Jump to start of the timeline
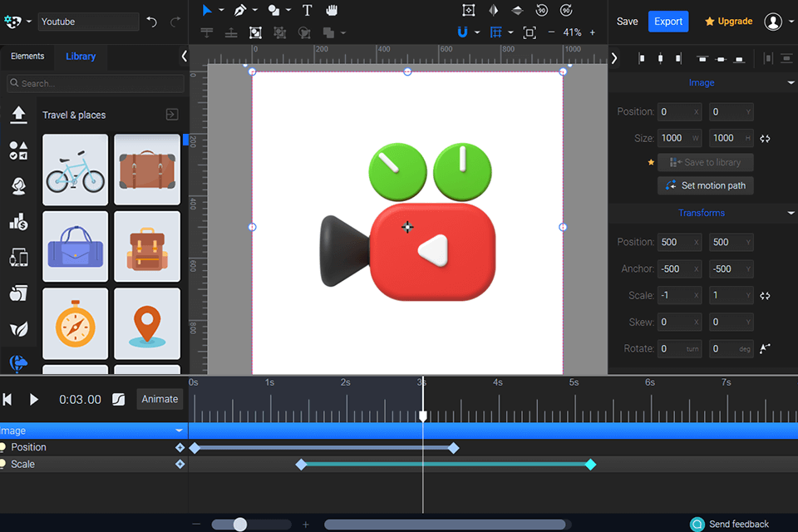The width and height of the screenshot is (798, 532). 7,400
